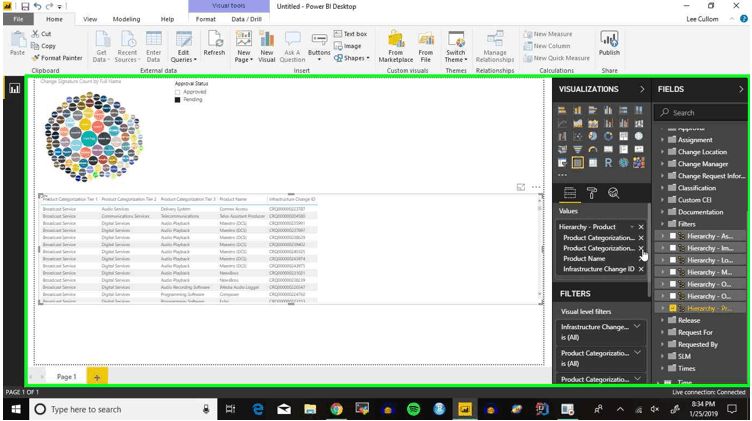Open the Format visual tools tab
This screenshot has width=752, height=421.
click(x=205, y=19)
